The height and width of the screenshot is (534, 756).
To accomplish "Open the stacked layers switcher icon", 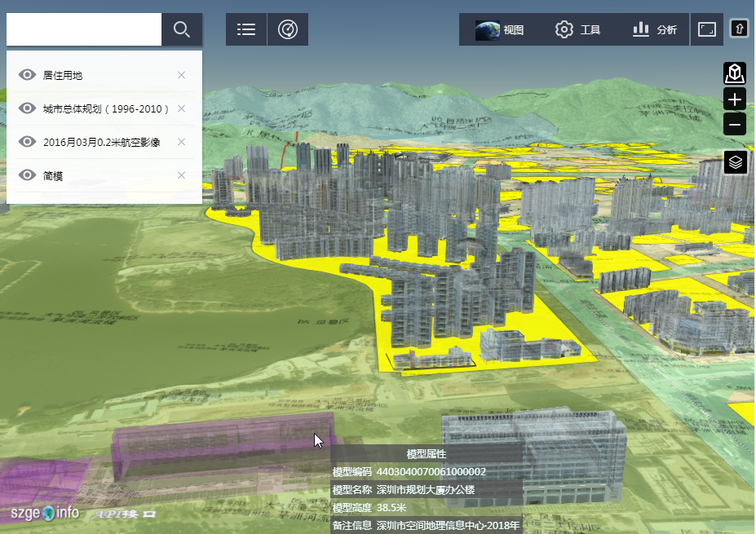I will pos(735,162).
